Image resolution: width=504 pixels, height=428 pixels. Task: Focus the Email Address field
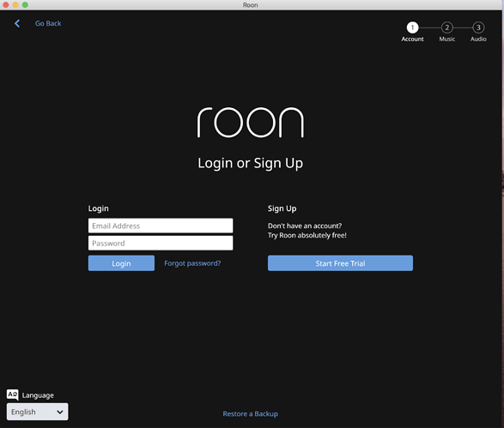click(x=161, y=226)
